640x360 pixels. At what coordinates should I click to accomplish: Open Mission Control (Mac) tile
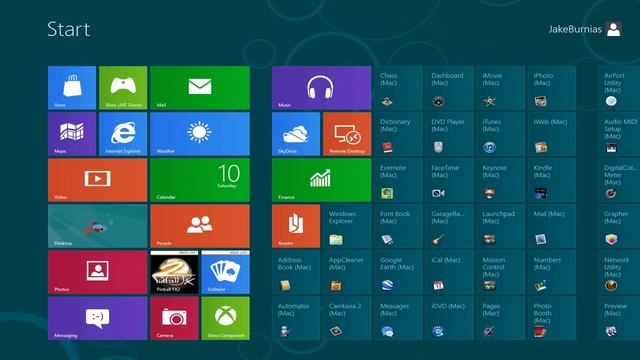[500, 272]
